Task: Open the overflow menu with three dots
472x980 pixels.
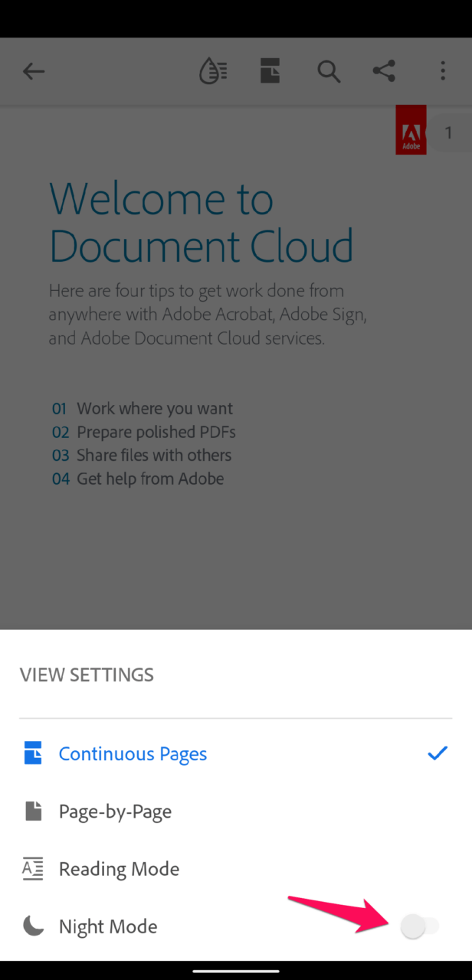Action: (x=443, y=71)
